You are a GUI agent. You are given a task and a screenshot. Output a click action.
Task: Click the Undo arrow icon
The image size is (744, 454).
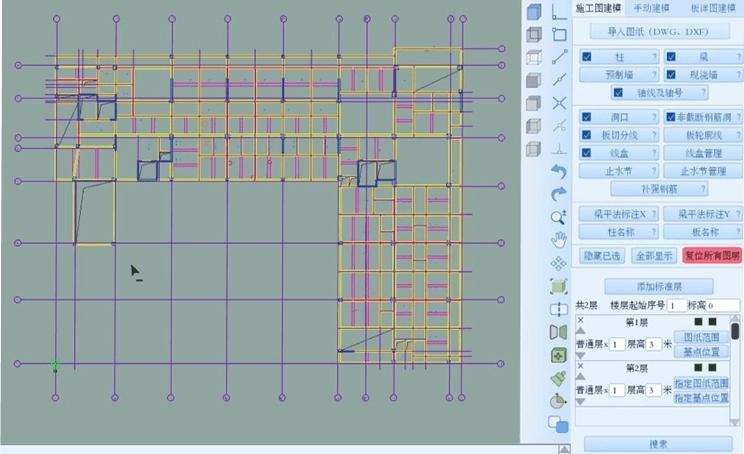pos(559,171)
